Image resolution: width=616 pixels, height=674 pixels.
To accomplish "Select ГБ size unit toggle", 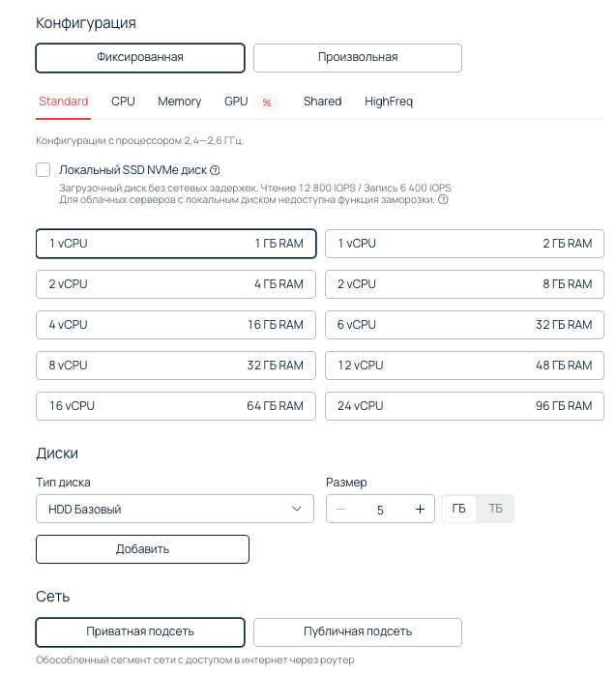I will click(458, 509).
